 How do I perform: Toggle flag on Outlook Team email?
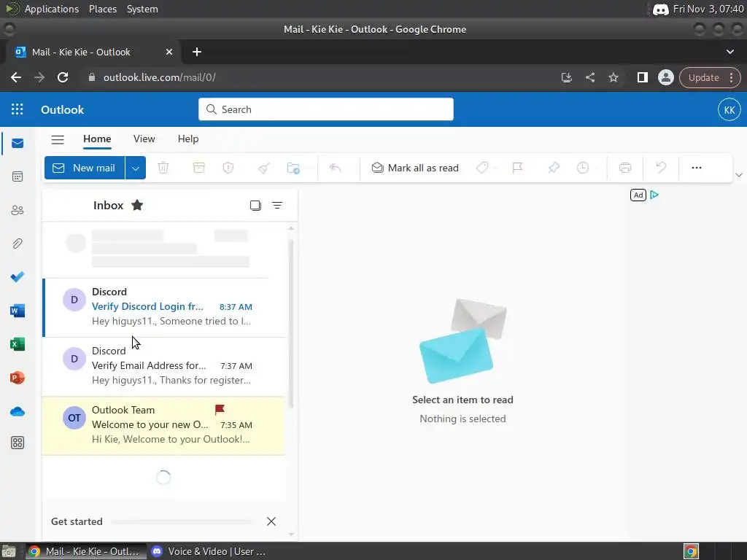tap(220, 410)
